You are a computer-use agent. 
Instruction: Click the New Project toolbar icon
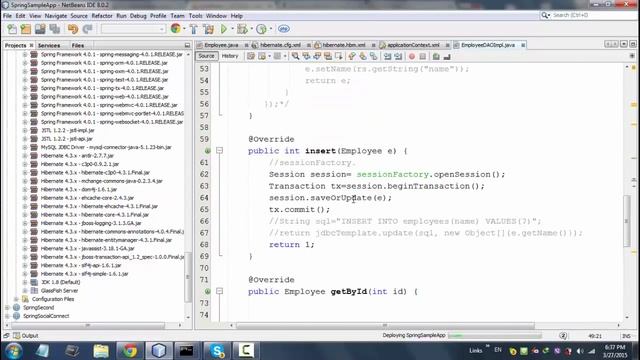point(26,29)
